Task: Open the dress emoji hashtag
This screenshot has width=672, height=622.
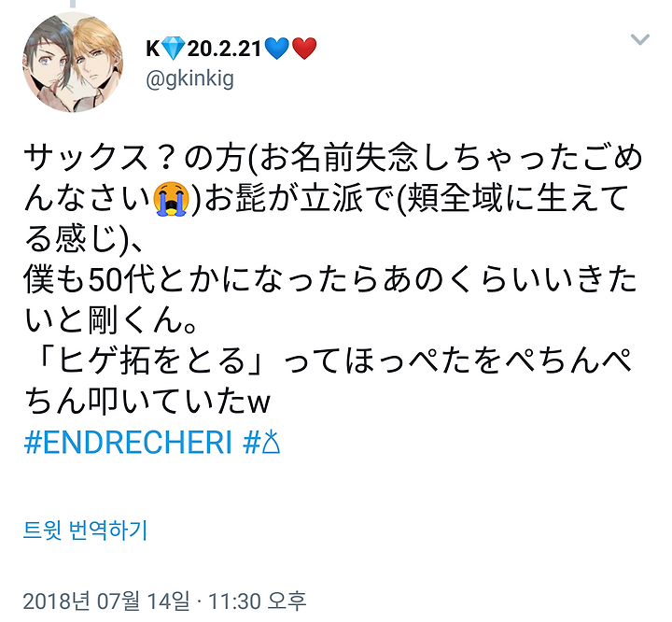Action: [x=262, y=443]
